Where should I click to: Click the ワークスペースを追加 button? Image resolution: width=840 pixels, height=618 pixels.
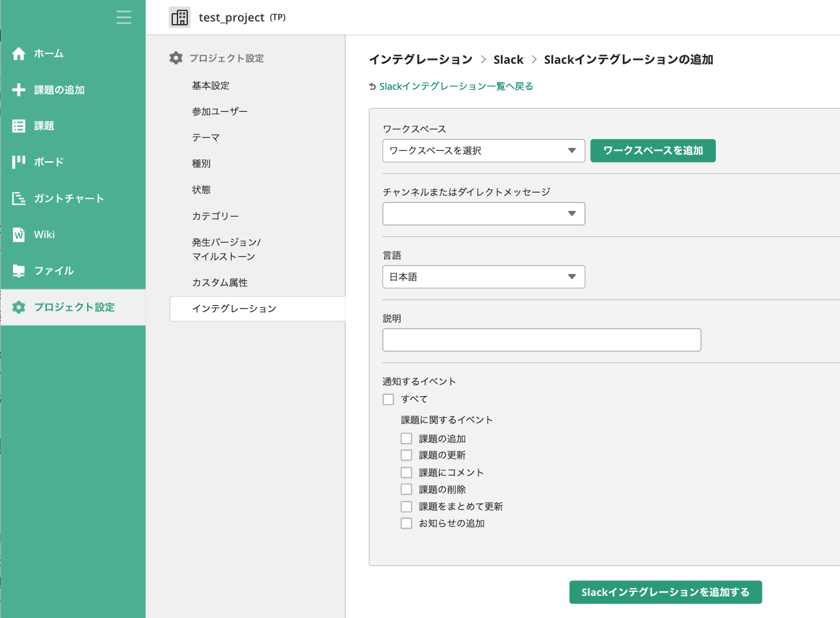click(x=653, y=150)
